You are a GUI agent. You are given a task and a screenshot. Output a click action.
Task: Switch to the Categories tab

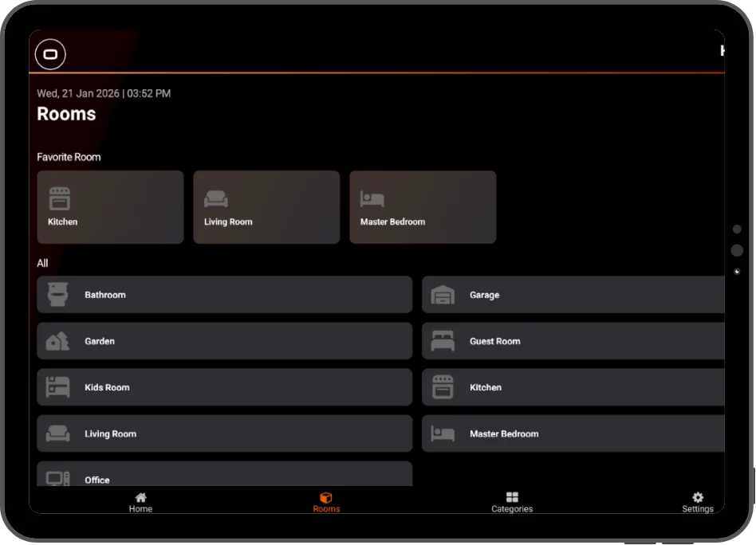[512, 502]
